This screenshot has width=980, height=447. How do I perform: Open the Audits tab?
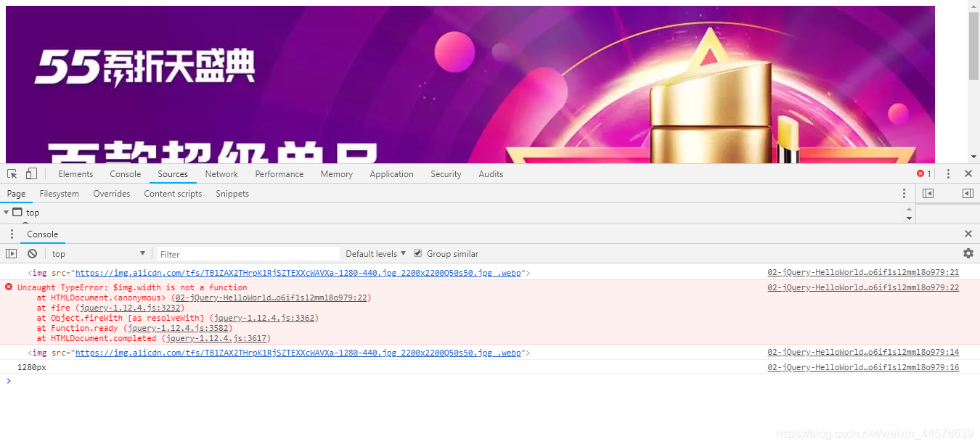(x=491, y=174)
